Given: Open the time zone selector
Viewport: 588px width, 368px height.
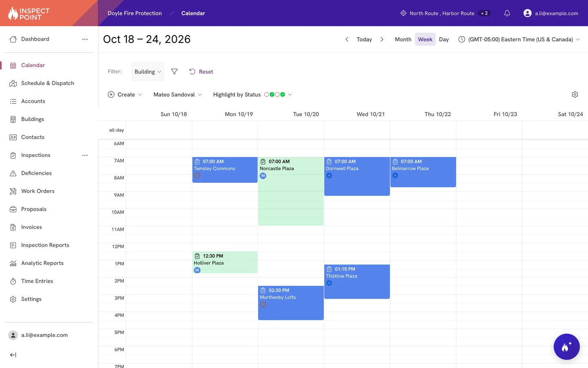Looking at the screenshot, I should click(x=519, y=39).
